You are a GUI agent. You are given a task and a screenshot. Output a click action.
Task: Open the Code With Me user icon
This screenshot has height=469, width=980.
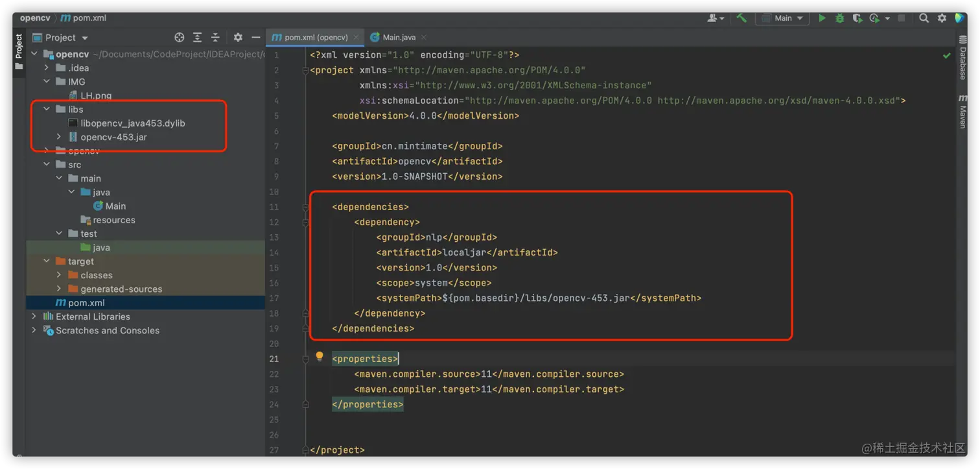(x=716, y=18)
